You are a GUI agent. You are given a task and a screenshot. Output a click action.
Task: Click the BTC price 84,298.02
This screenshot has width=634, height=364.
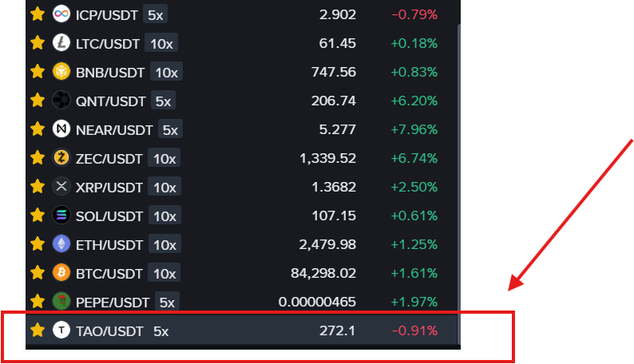click(x=323, y=274)
